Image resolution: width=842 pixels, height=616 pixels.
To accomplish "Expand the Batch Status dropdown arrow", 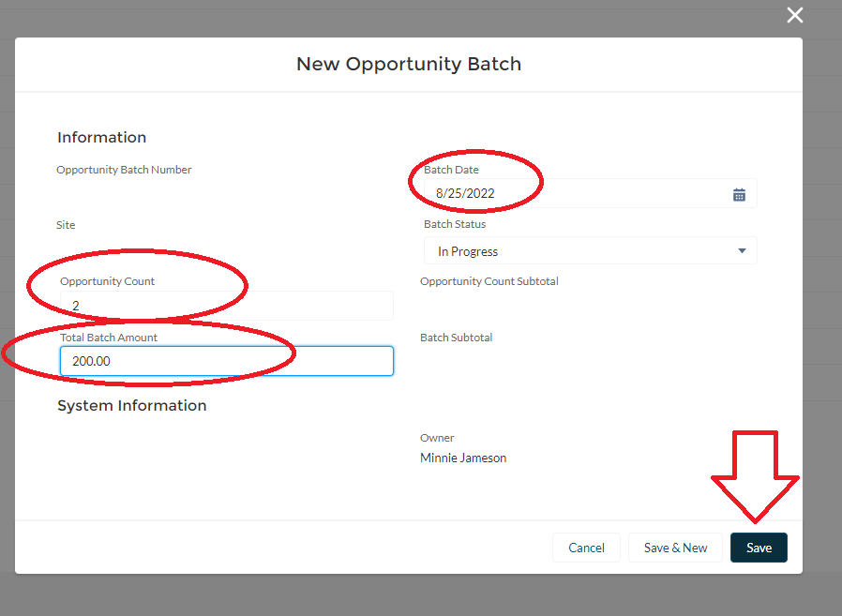I will [742, 251].
